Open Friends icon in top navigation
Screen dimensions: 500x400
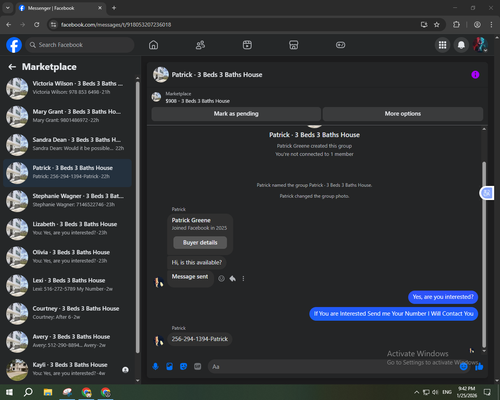point(200,45)
